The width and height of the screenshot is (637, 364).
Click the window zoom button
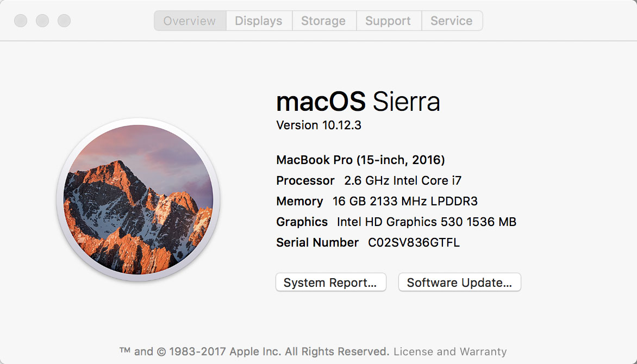[64, 21]
